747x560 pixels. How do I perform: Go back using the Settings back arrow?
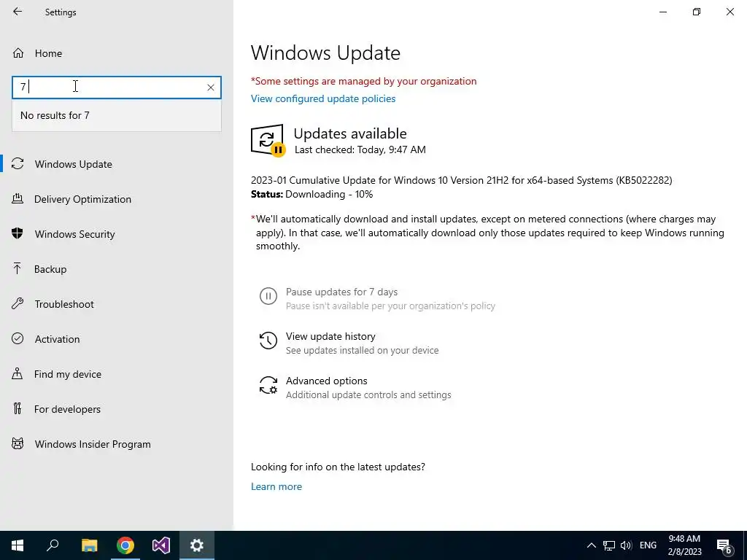click(x=18, y=12)
